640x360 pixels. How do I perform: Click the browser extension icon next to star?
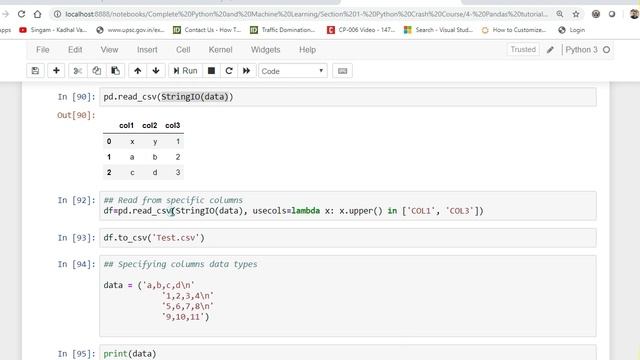(596, 14)
